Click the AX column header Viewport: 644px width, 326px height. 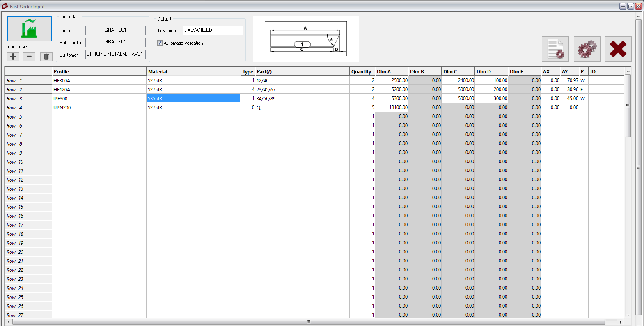pos(550,71)
